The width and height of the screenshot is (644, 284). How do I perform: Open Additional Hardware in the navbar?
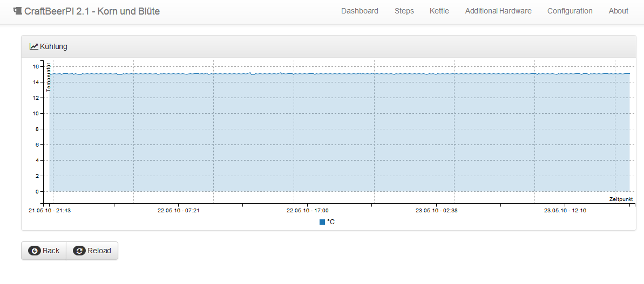tap(498, 11)
